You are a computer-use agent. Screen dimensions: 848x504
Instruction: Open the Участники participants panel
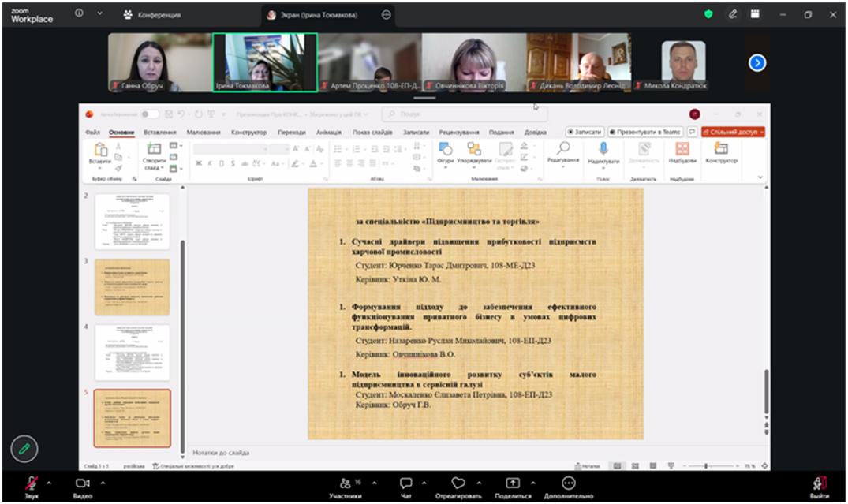346,483
